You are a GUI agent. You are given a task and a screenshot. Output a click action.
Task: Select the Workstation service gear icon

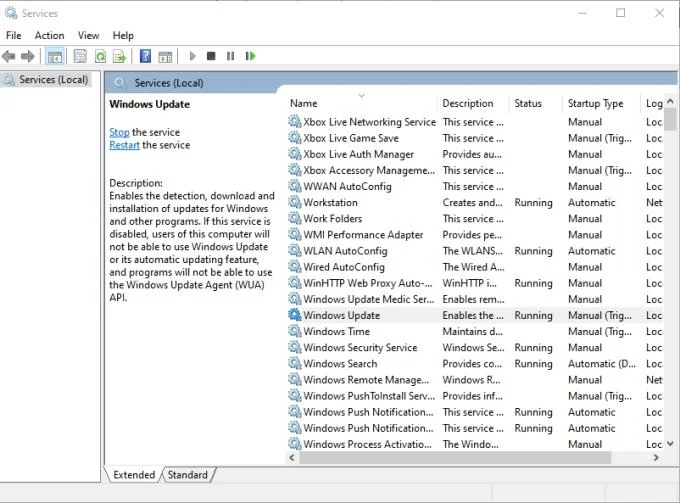pos(294,202)
